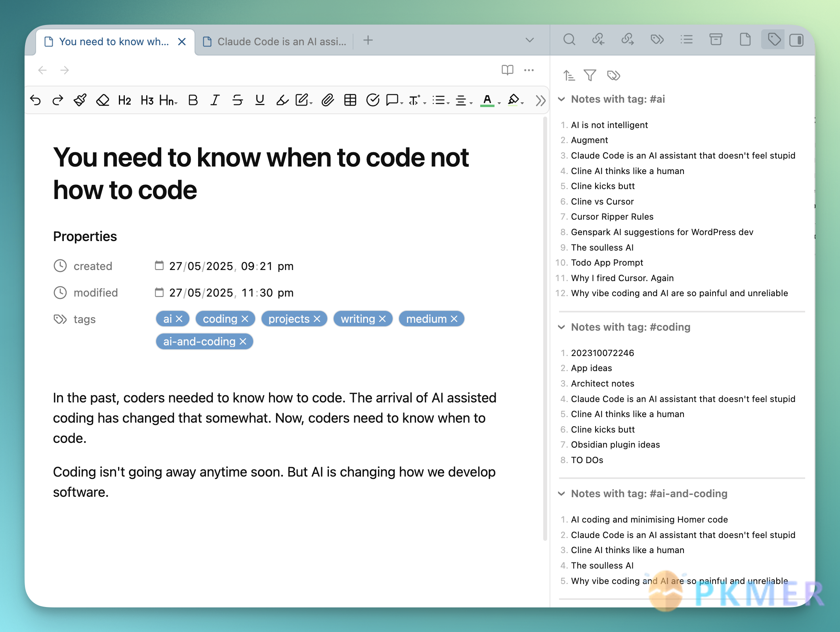
Task: Collapse 'Notes with tag: #ai-and-coding' section
Action: pyautogui.click(x=561, y=494)
